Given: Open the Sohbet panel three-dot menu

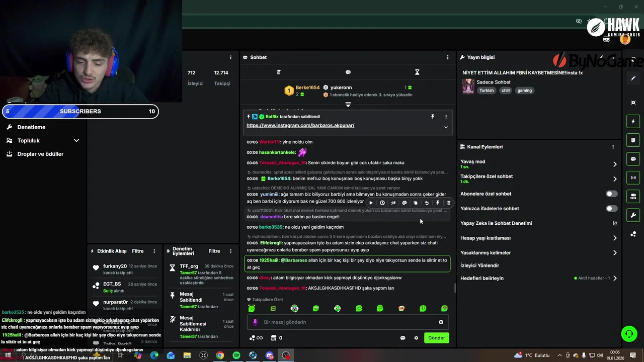Looking at the screenshot, I should click(448, 57).
